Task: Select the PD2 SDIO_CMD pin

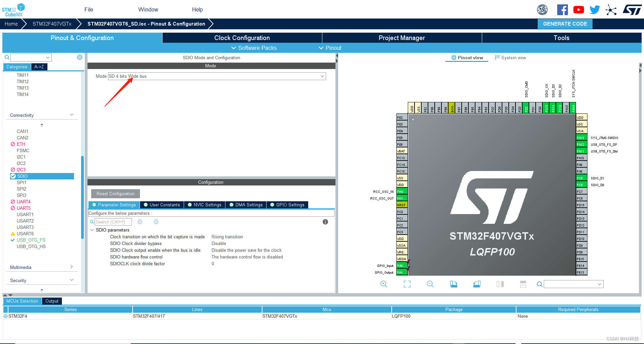Action: tap(527, 108)
